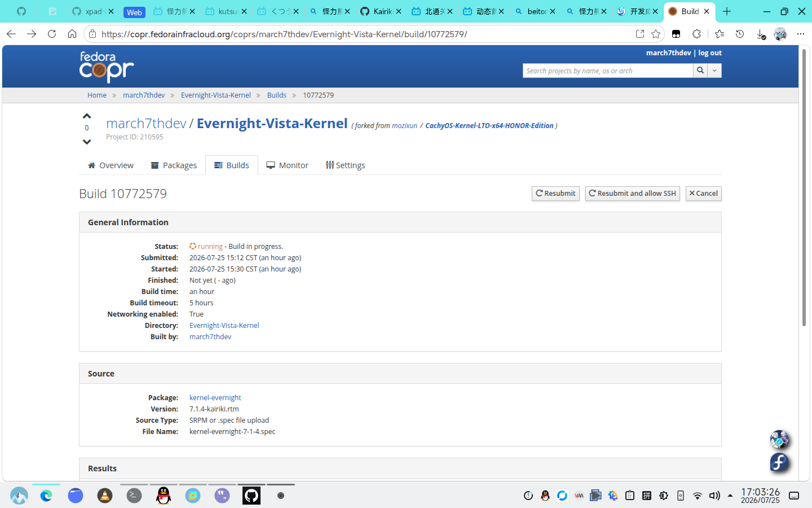Favorite this page with the star icon
812x508 pixels.
[656, 34]
